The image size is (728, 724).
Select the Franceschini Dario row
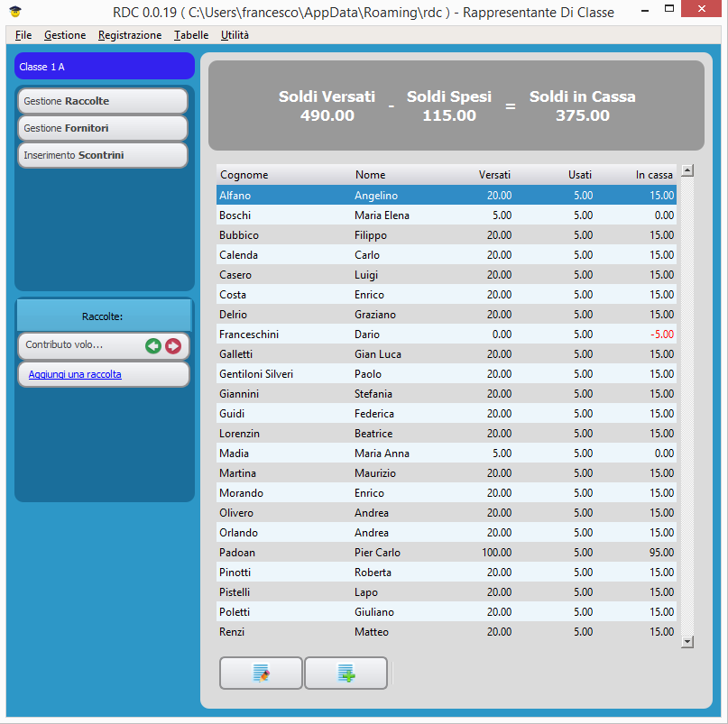[x=447, y=335]
